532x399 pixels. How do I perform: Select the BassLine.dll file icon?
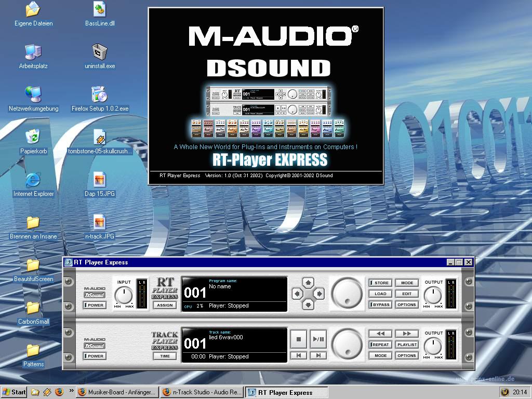[x=100, y=14]
